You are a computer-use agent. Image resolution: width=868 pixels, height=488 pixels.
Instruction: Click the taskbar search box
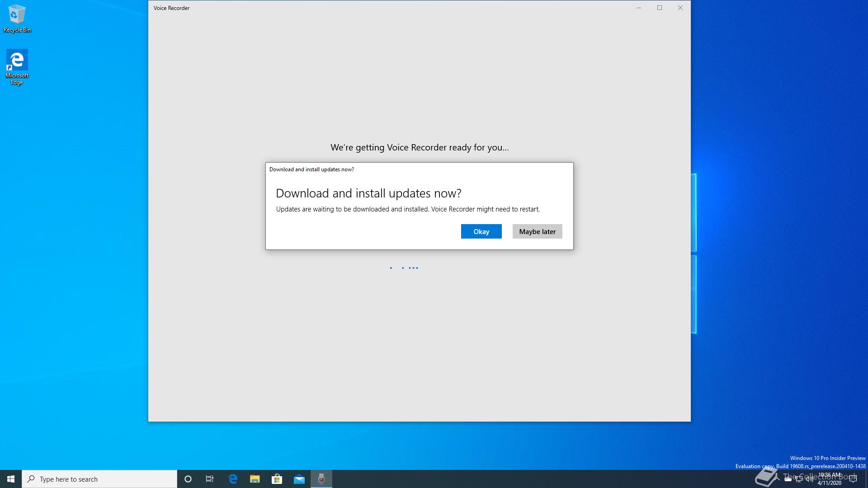tap(99, 479)
